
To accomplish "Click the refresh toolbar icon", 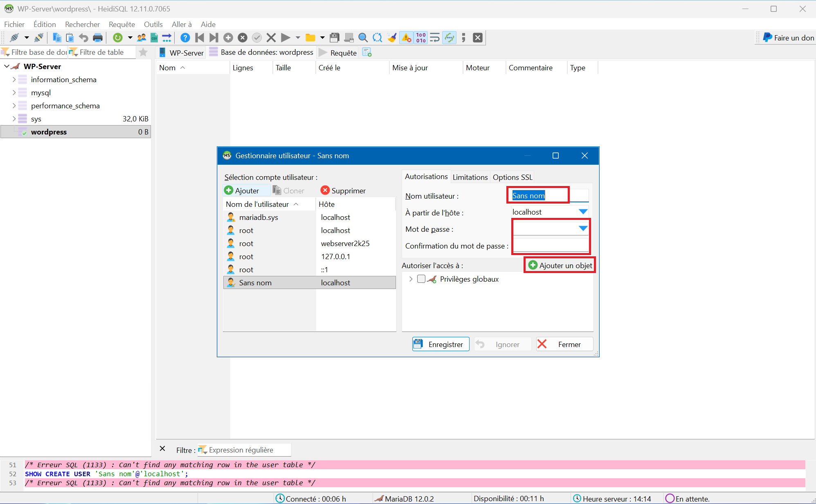I will [118, 38].
